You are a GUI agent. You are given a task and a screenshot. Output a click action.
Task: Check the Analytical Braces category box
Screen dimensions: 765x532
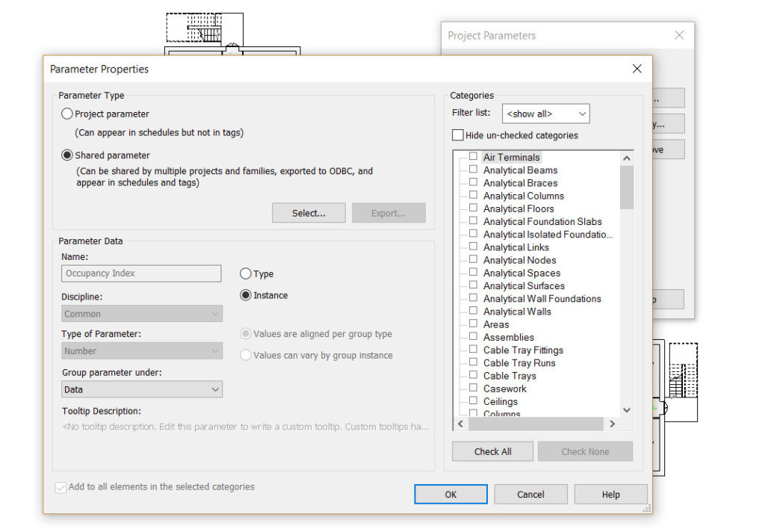click(x=473, y=182)
